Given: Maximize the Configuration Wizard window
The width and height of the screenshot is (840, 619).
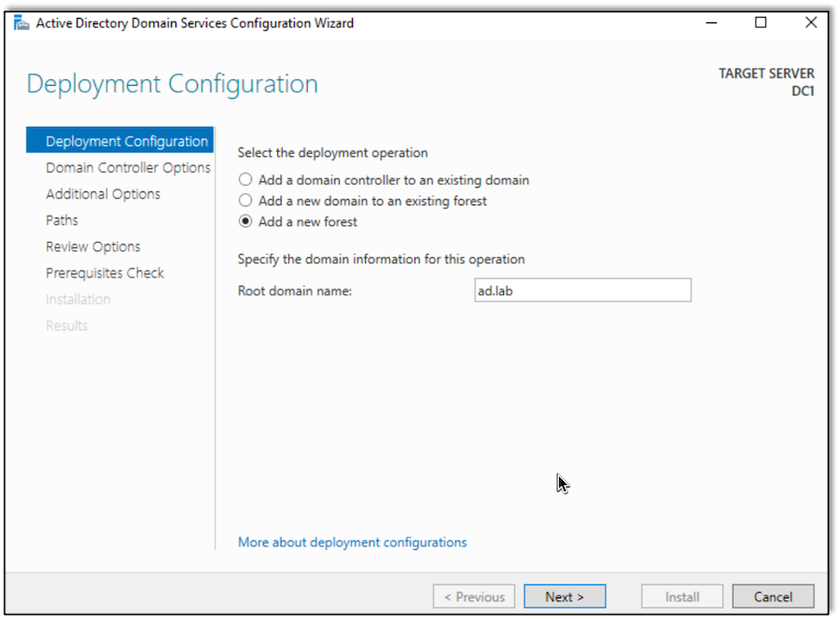Looking at the screenshot, I should (x=761, y=22).
